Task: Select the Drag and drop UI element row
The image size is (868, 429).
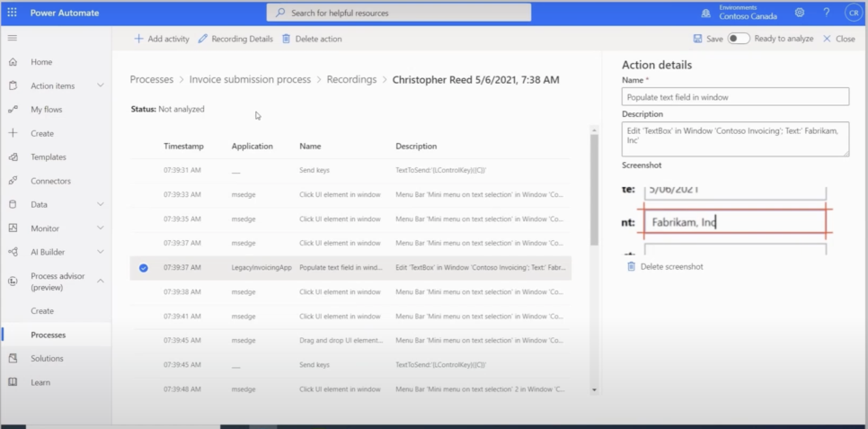Action: [x=350, y=341]
